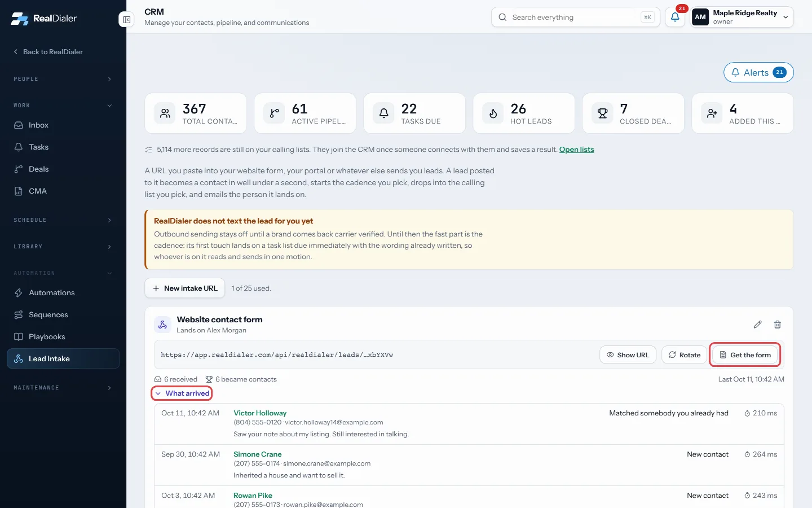This screenshot has height=508, width=812.
Task: Open Deals in the sidebar
Action: click(63, 169)
